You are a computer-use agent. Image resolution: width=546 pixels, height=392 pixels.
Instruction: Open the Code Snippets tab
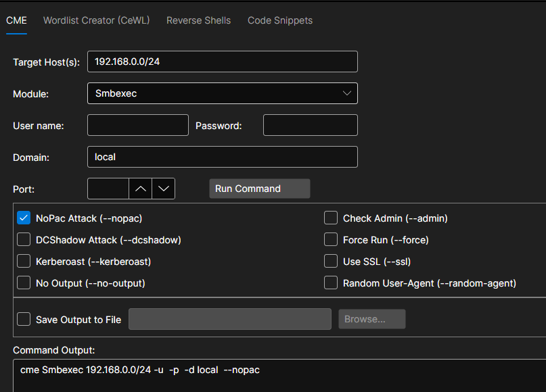(x=280, y=20)
